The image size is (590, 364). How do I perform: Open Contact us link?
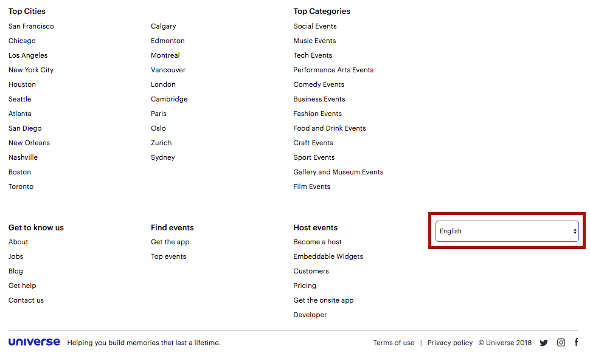26,300
